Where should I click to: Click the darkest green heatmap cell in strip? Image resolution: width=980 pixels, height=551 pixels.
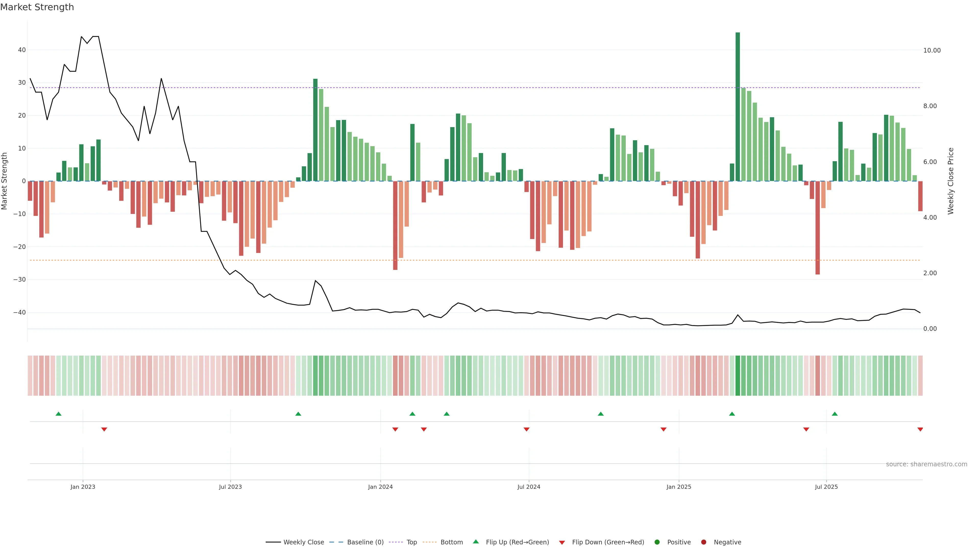point(738,375)
